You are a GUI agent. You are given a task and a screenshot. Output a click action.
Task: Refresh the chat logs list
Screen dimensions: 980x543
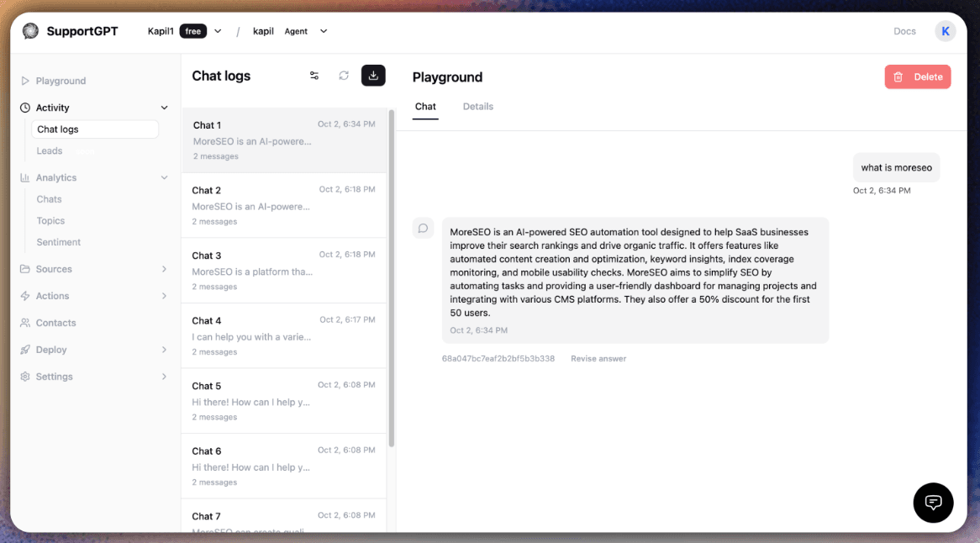click(x=344, y=76)
